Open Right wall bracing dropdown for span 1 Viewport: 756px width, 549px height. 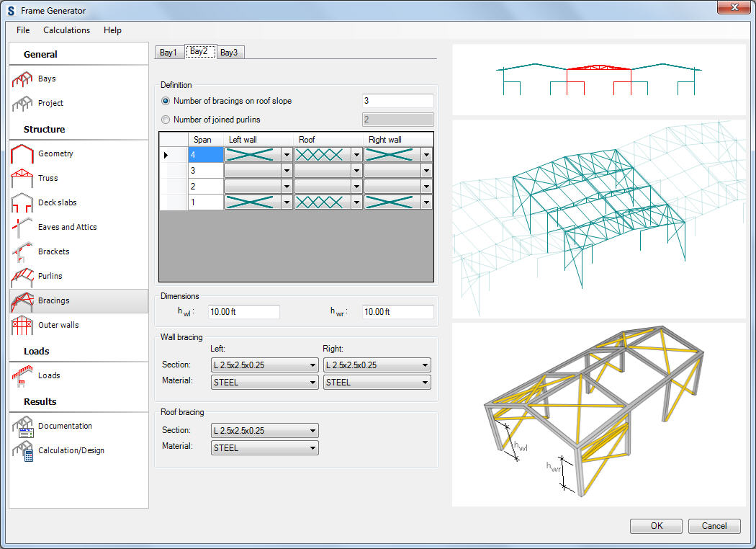click(x=426, y=202)
